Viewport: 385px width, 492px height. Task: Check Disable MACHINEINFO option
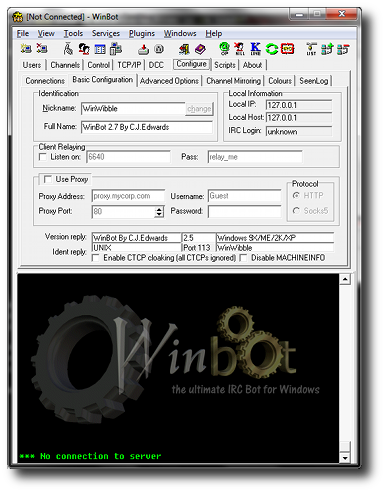click(243, 258)
